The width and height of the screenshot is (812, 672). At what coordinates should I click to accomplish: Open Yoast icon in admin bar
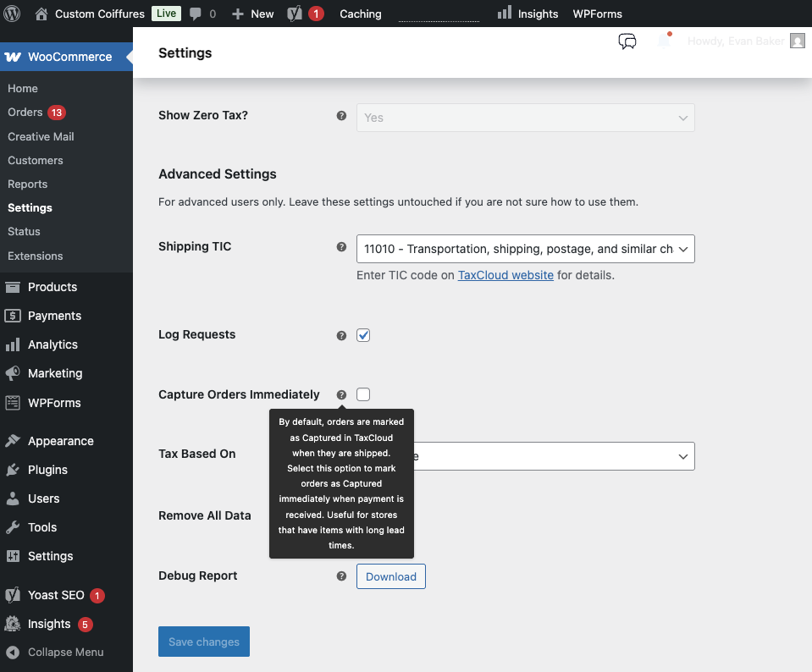tap(295, 14)
